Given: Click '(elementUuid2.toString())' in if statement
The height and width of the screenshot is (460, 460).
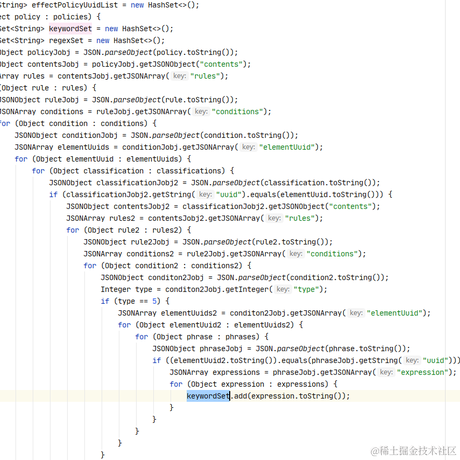Looking at the screenshot, I should coord(223,360).
